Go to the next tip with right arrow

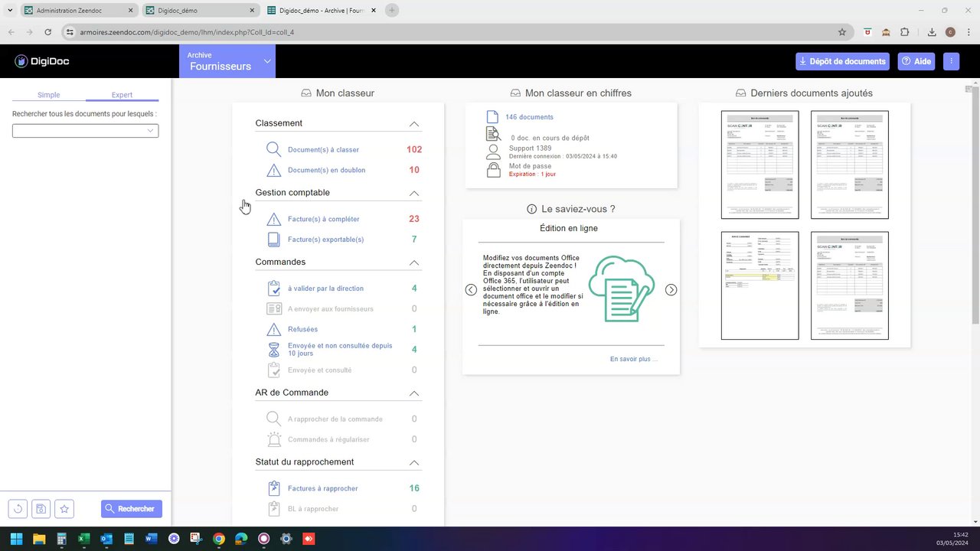point(671,290)
